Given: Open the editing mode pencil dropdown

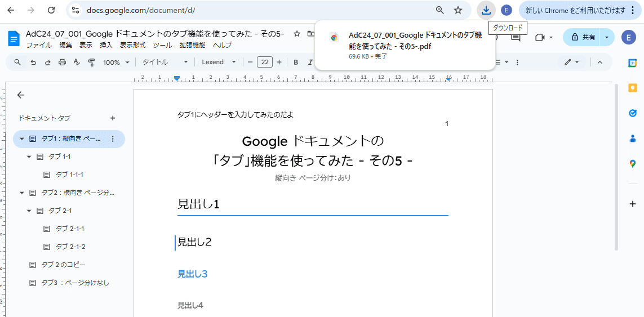Looking at the screenshot, I should (571, 62).
